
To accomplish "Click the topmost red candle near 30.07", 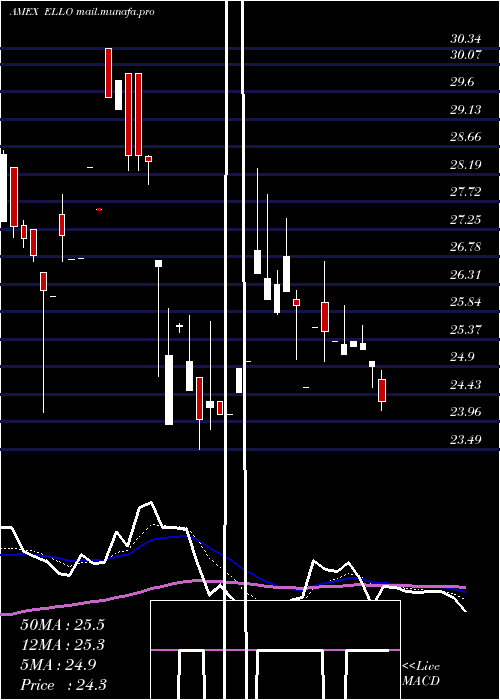I will pos(108,73).
